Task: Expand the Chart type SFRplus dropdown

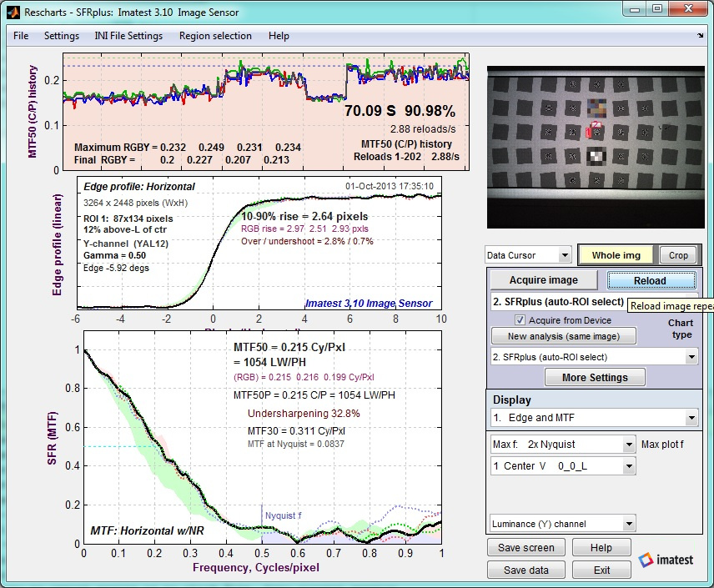Action: 594,357
